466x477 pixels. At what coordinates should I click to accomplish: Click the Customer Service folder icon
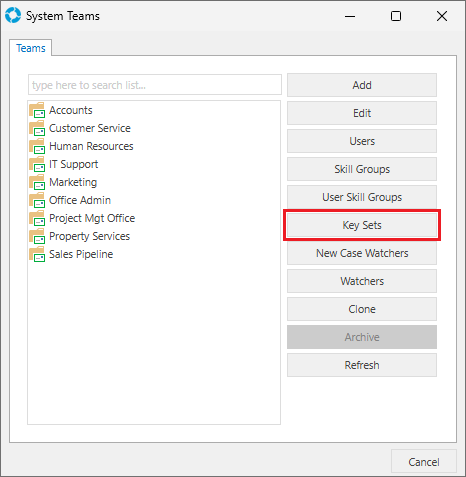tap(37, 128)
